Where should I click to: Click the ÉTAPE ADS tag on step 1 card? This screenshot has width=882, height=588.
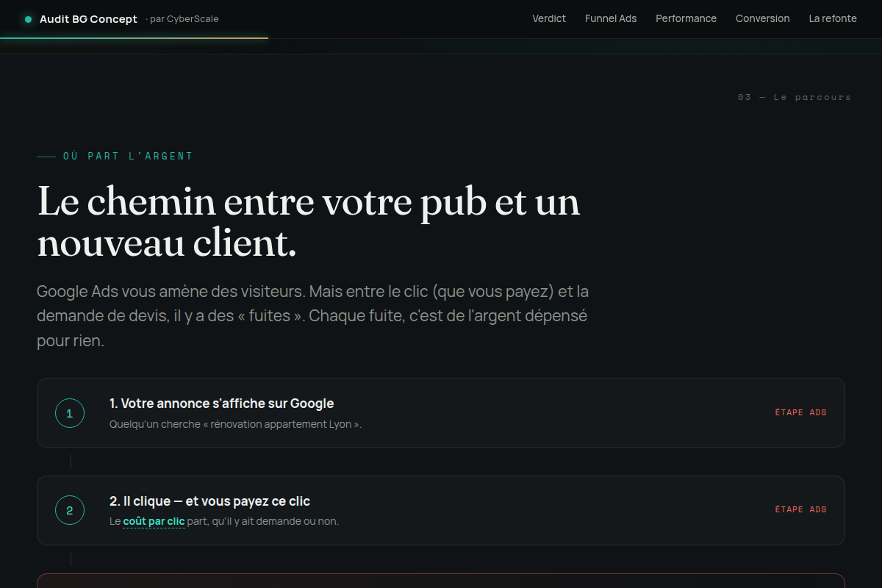click(x=800, y=412)
